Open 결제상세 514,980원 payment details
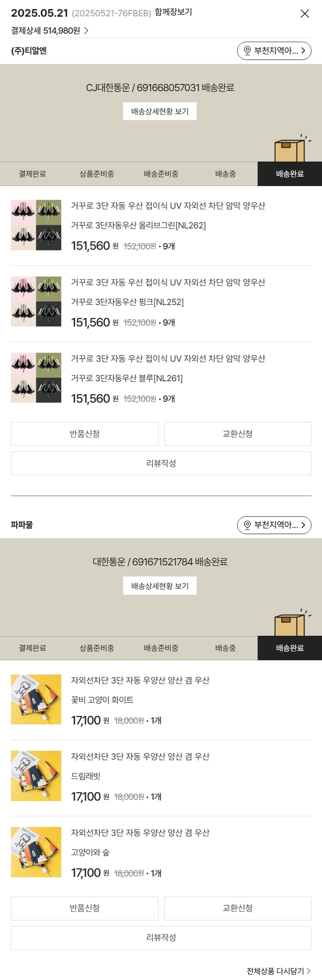Image resolution: width=322 pixels, height=980 pixels. coord(49,31)
